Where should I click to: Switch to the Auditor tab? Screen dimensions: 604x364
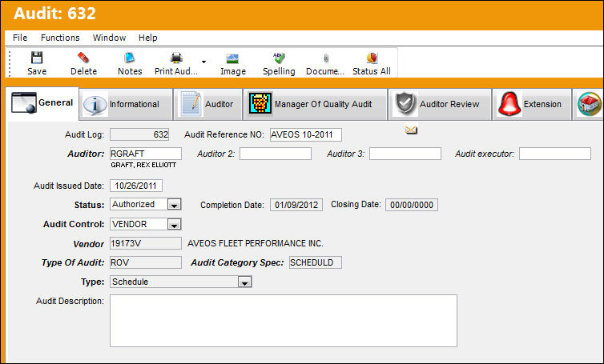pos(208,104)
